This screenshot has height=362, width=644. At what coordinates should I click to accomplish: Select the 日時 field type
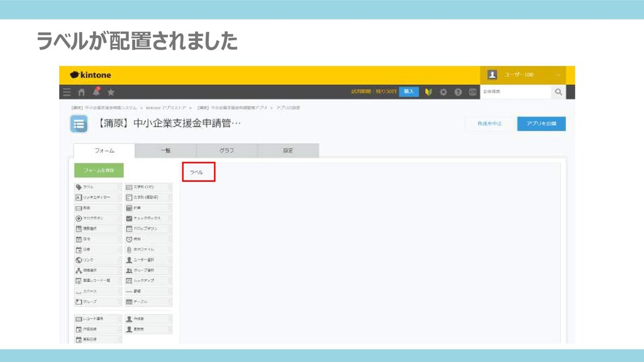tap(97, 250)
